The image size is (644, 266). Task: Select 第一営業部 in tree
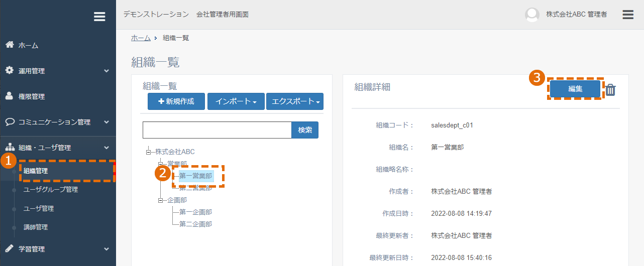(x=195, y=176)
